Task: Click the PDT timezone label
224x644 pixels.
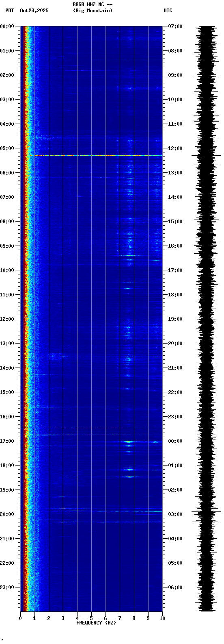Action: [9, 11]
